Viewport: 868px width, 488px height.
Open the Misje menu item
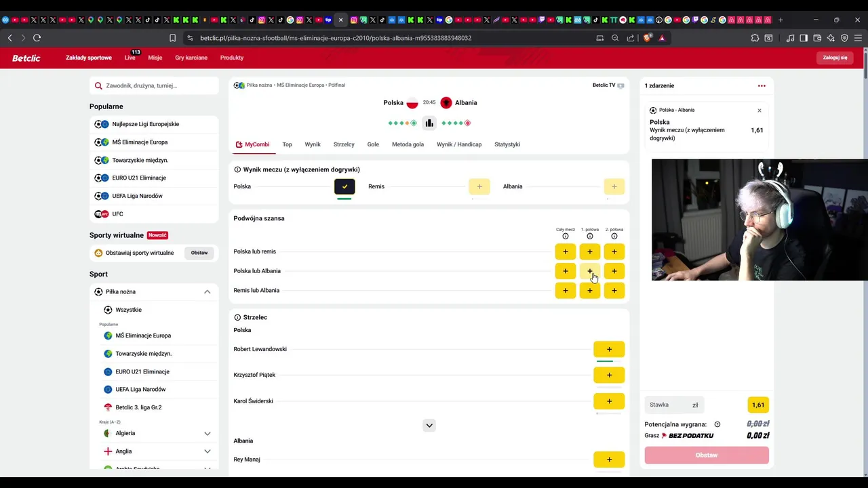[x=155, y=58]
